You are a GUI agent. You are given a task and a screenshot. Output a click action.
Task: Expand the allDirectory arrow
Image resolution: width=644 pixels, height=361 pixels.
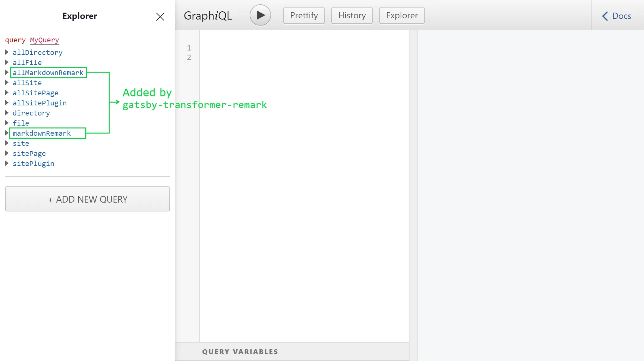click(7, 52)
